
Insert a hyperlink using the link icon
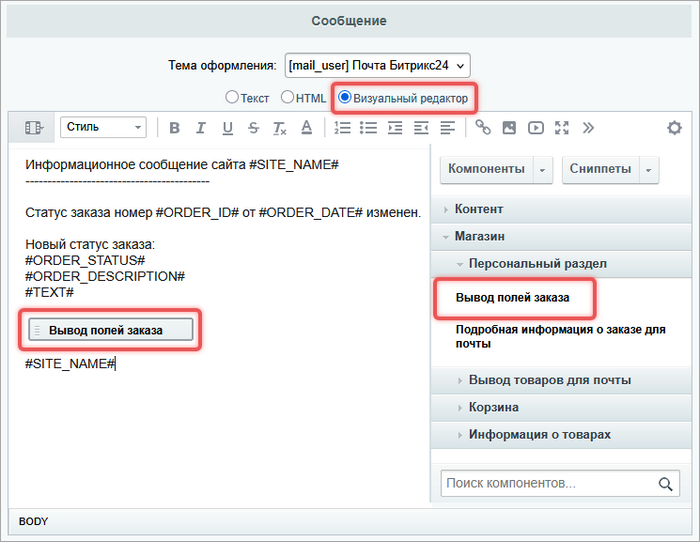tap(483, 128)
